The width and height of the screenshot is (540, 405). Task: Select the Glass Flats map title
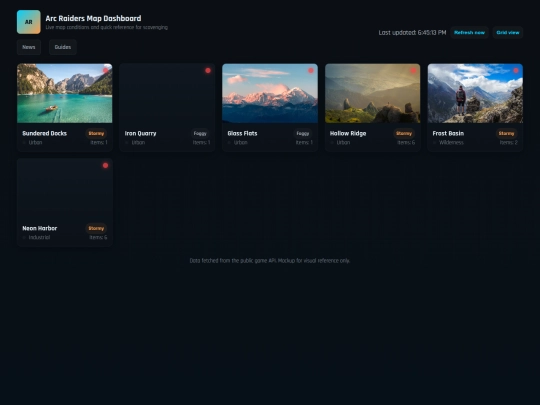[242, 133]
